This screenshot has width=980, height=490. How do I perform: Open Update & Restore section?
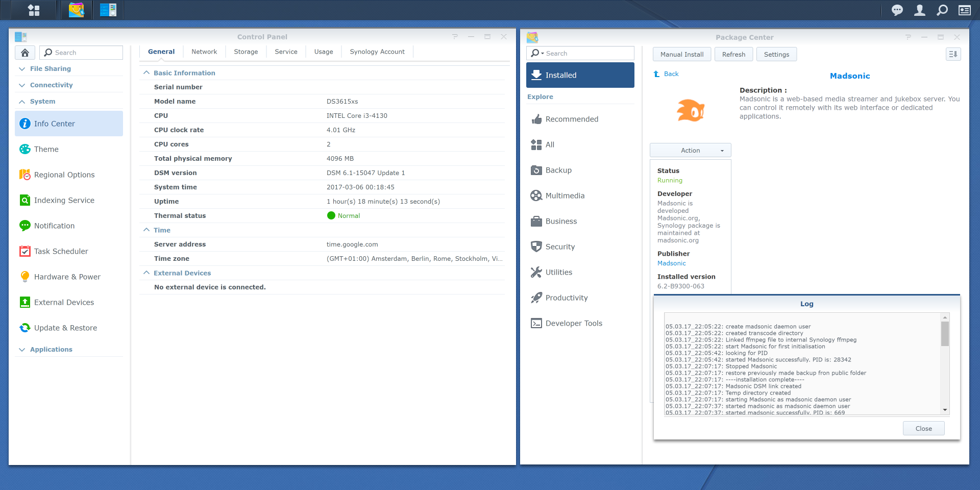point(65,328)
